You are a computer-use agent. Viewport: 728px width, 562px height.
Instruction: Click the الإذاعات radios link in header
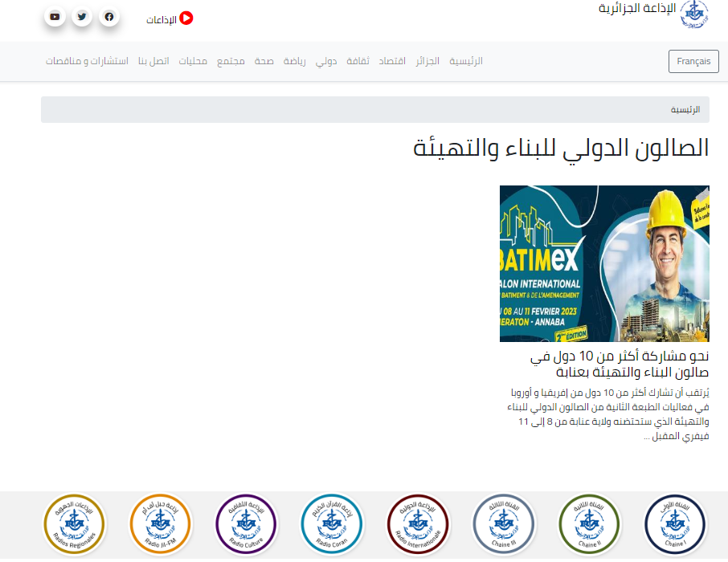[161, 19]
